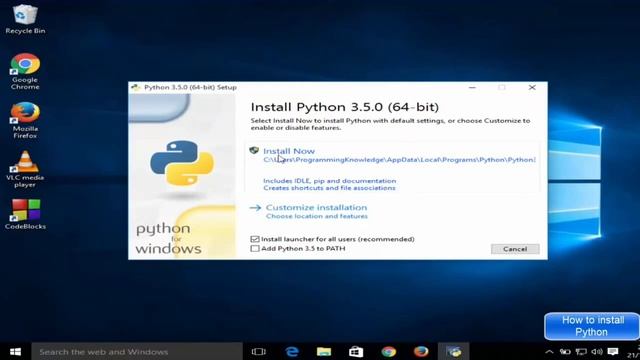Click the 'Includes IDLE, pip and documentation' text

click(329, 181)
